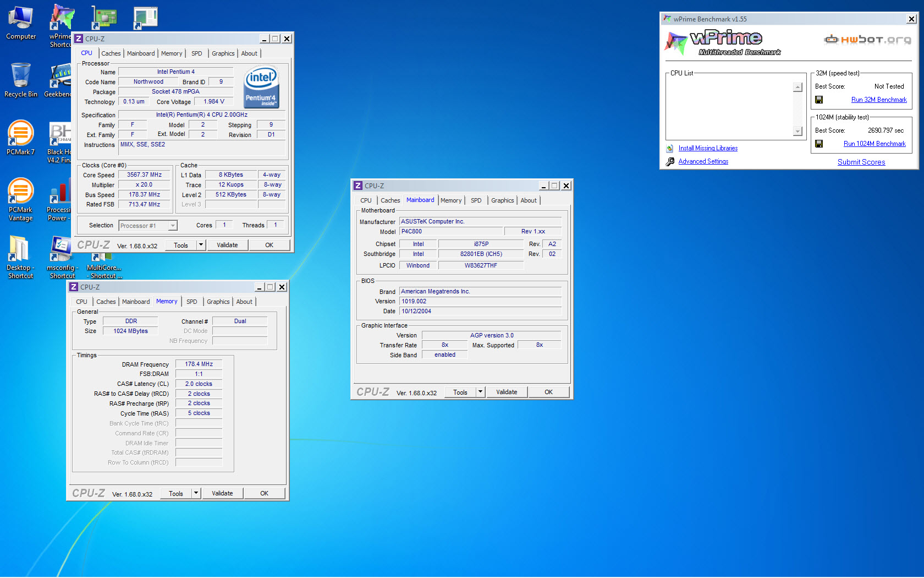Open the circuit board shortcut icon at top
This screenshot has height=578, width=924.
coord(104,18)
